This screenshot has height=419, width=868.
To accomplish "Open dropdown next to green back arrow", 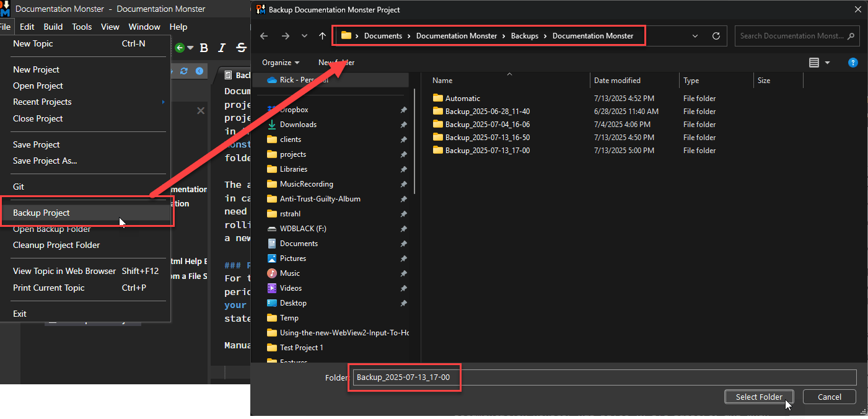I will (x=190, y=48).
